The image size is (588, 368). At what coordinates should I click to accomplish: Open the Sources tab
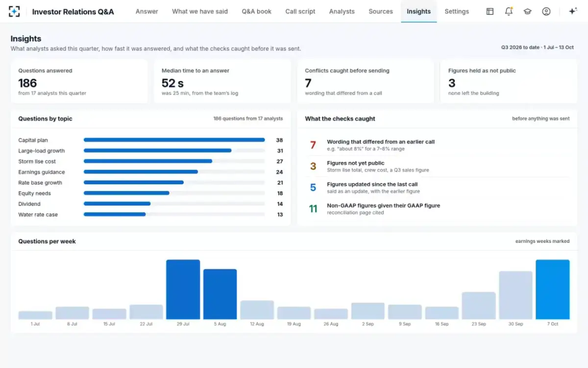coord(381,11)
